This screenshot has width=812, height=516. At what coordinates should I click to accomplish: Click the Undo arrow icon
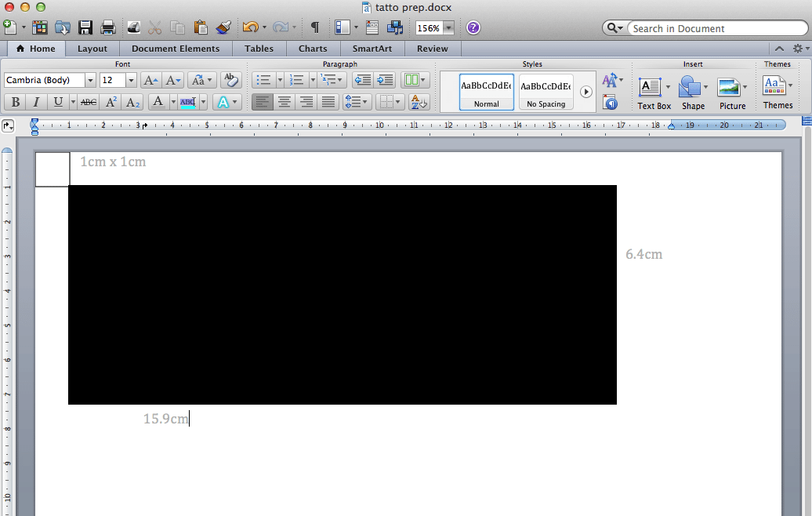click(x=250, y=27)
